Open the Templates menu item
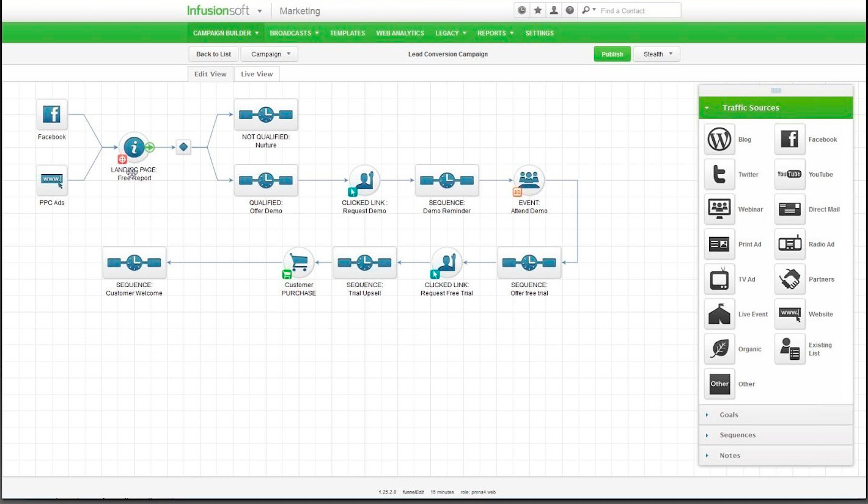 pos(347,33)
